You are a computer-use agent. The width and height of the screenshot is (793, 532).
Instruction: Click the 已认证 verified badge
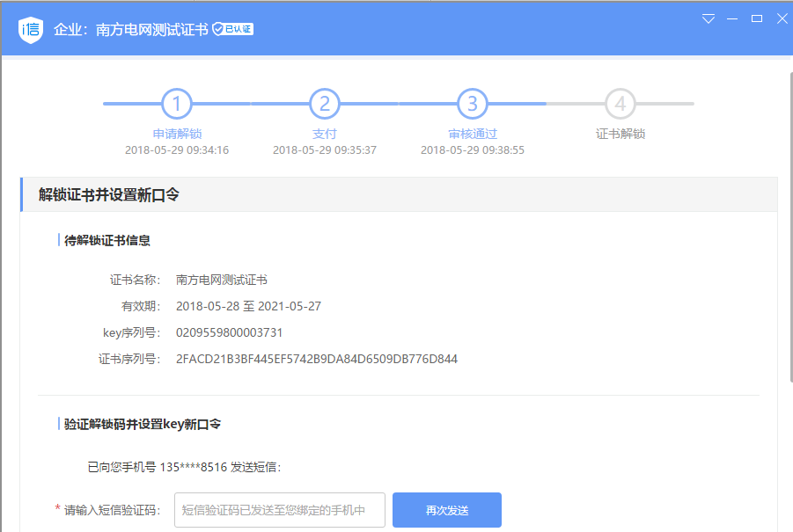click(233, 29)
